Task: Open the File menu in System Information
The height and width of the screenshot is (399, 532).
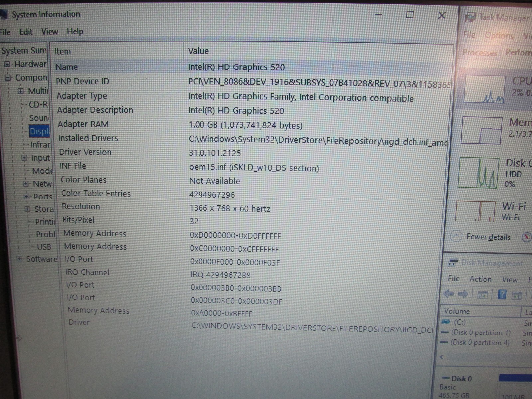Action: tap(5, 32)
